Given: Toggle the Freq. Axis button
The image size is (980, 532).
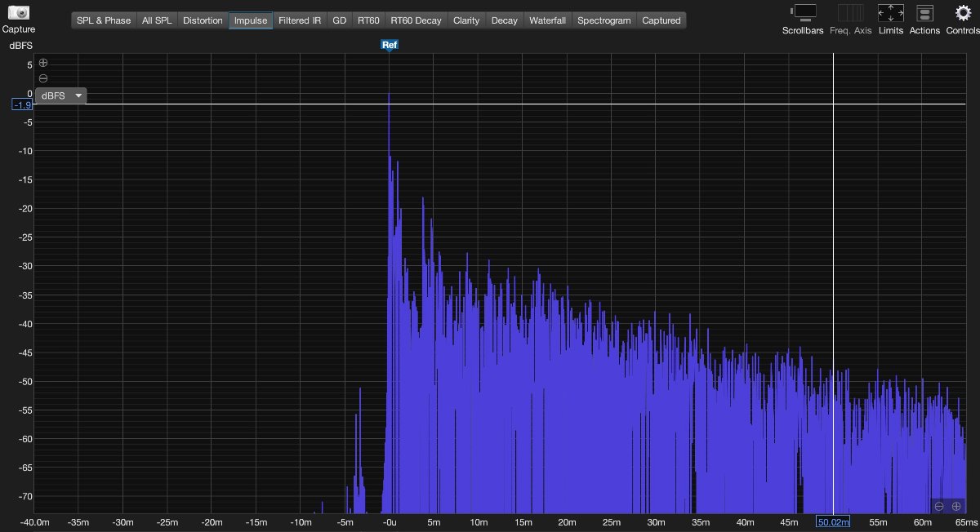Looking at the screenshot, I should 850,13.
